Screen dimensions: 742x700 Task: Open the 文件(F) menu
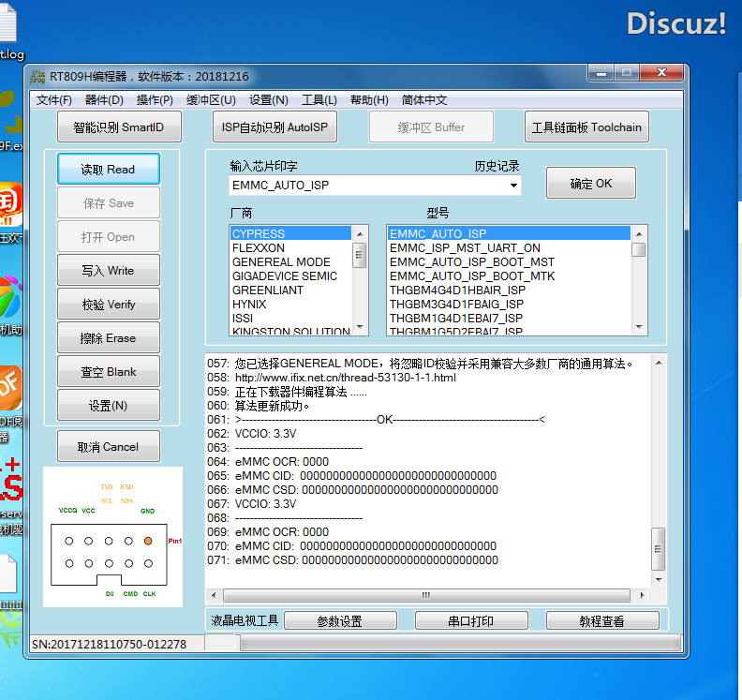pyautogui.click(x=54, y=100)
